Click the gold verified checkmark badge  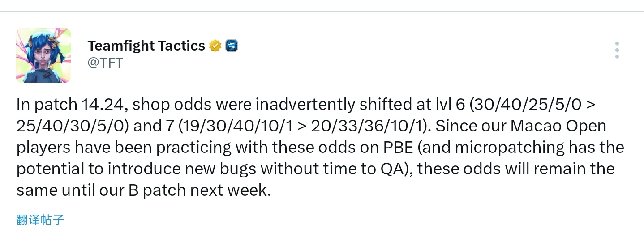[215, 46]
